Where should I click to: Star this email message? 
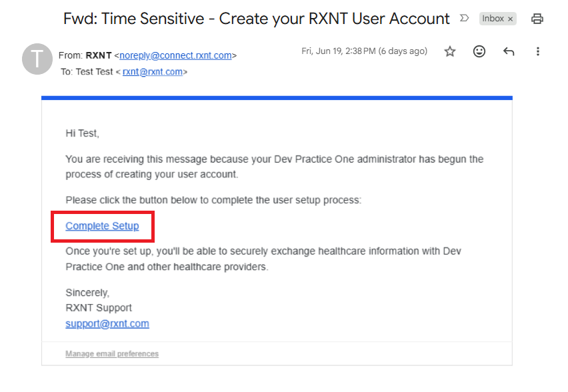pos(449,51)
